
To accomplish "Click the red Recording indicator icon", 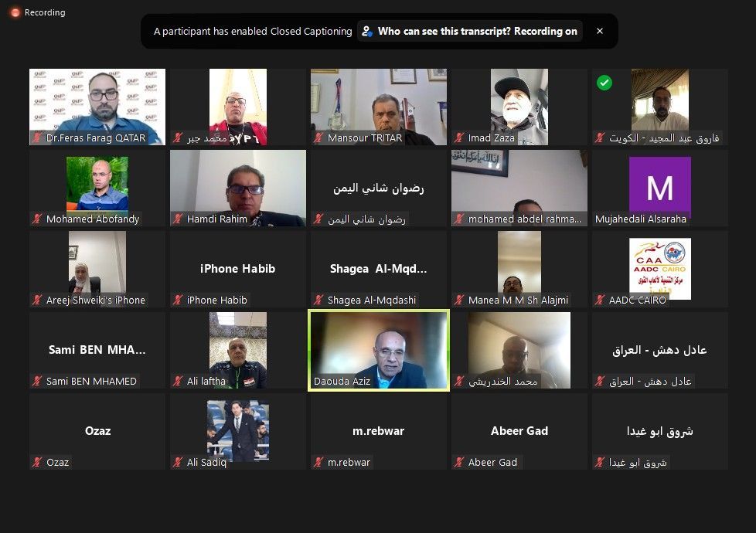I will pyautogui.click(x=15, y=12).
